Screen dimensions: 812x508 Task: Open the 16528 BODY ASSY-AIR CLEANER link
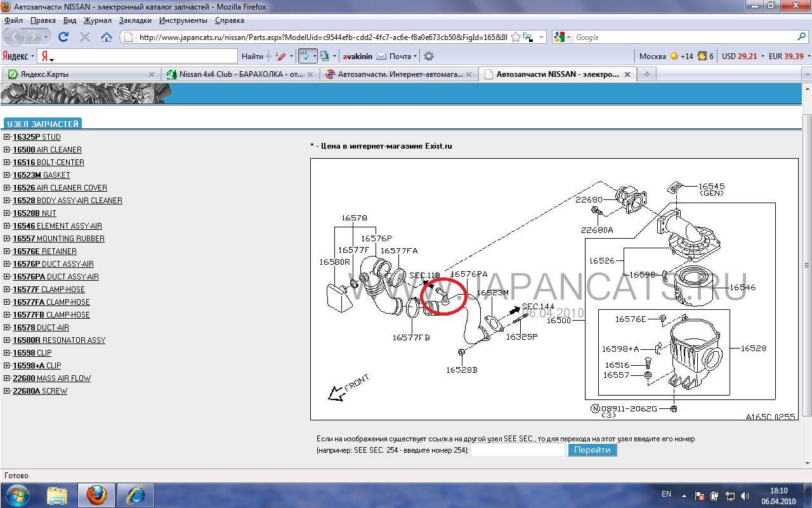click(x=67, y=200)
